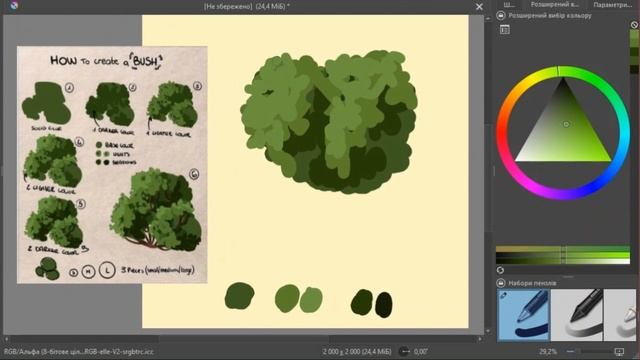Click the 29,2% zoom level field
Viewport: 640px width, 360px height.
pos(548,351)
